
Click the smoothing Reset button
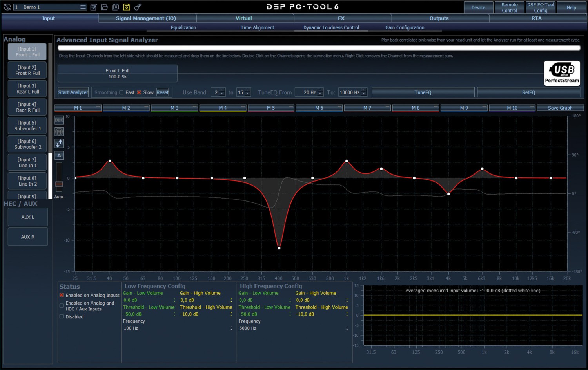[x=163, y=92]
